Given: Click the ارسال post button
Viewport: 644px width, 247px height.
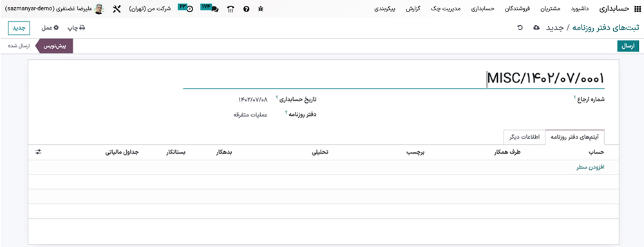Looking at the screenshot, I should (x=628, y=46).
